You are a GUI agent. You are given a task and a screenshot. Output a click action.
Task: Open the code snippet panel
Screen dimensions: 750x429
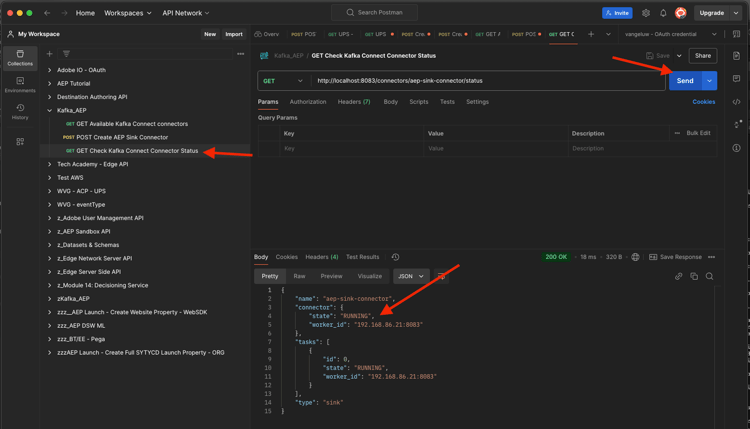737,102
